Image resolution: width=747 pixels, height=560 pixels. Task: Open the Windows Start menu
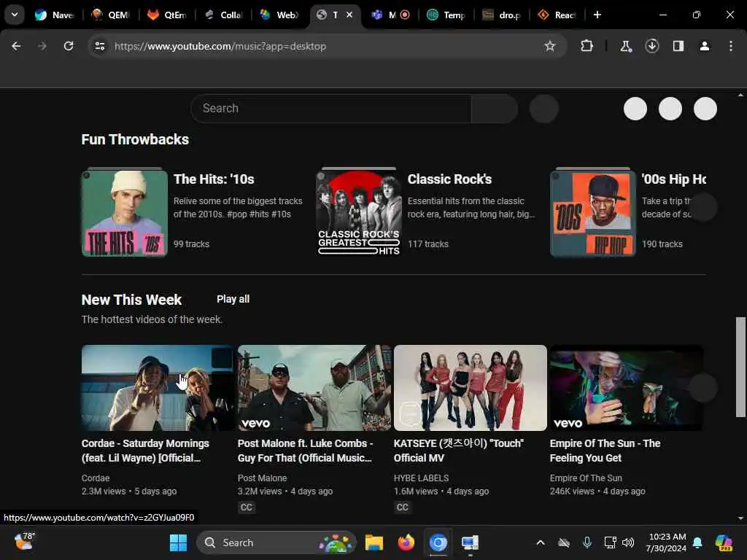coord(178,542)
